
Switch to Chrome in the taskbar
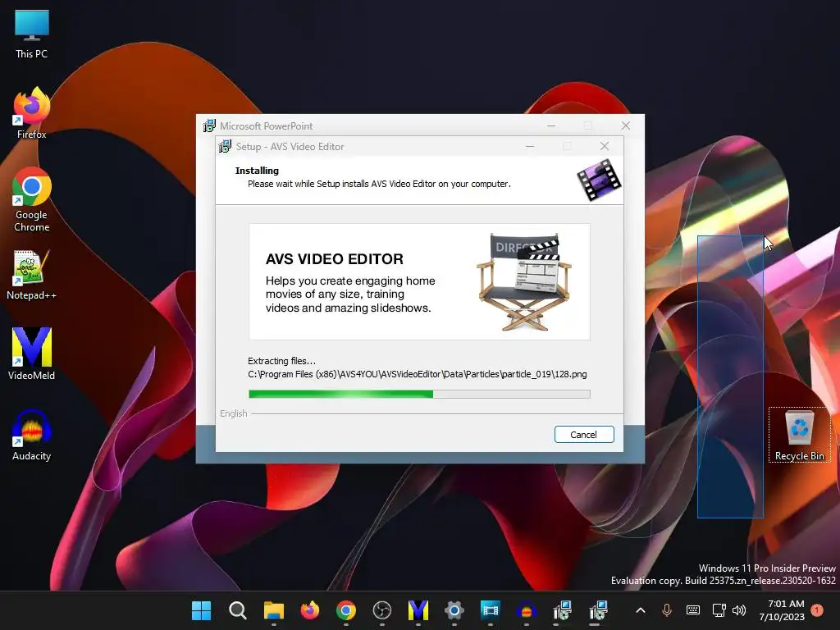(x=346, y=610)
